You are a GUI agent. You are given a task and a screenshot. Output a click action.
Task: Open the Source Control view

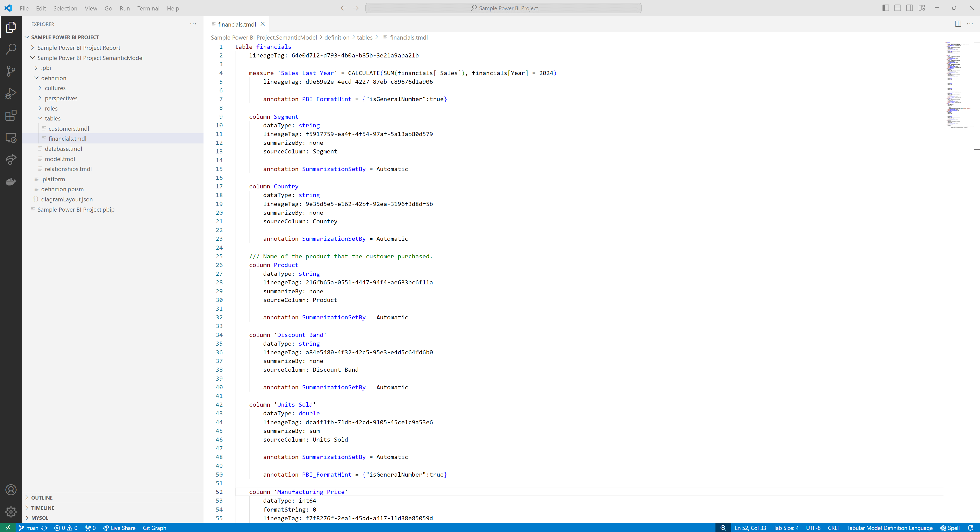click(x=11, y=71)
